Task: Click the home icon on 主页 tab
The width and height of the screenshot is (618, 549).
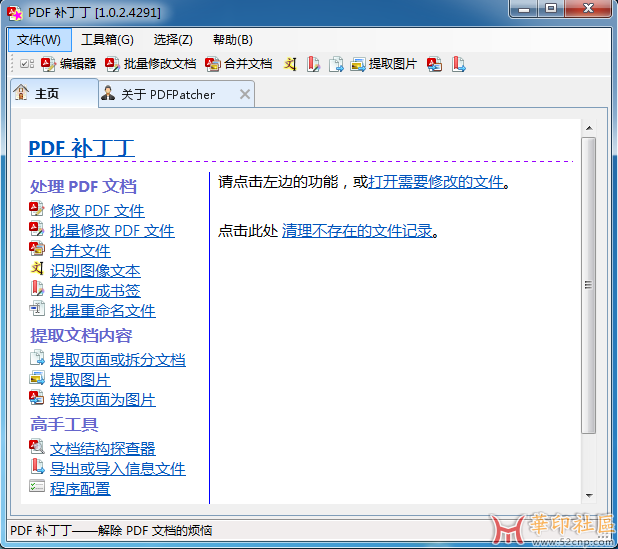Action: tap(21, 93)
